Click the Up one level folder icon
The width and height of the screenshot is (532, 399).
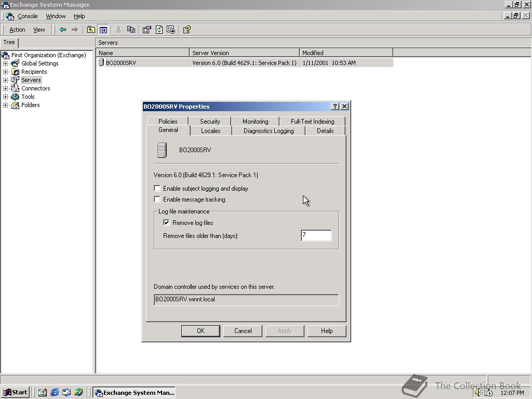pos(91,30)
